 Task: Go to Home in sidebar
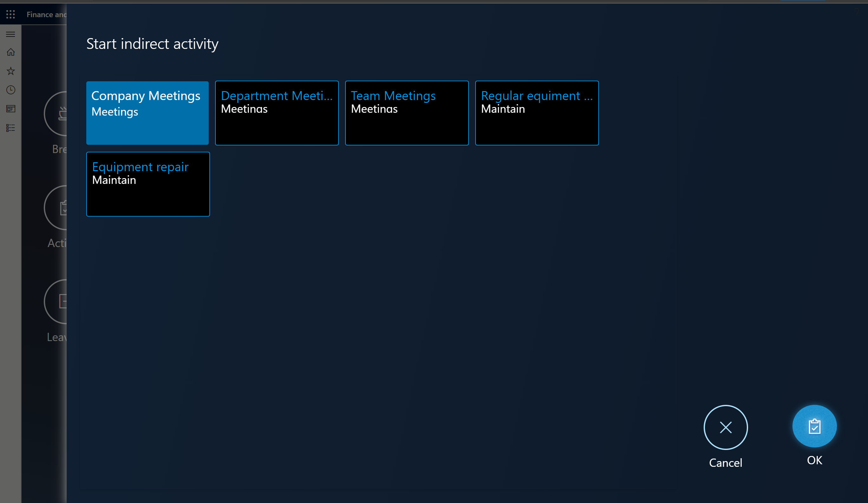tap(11, 52)
